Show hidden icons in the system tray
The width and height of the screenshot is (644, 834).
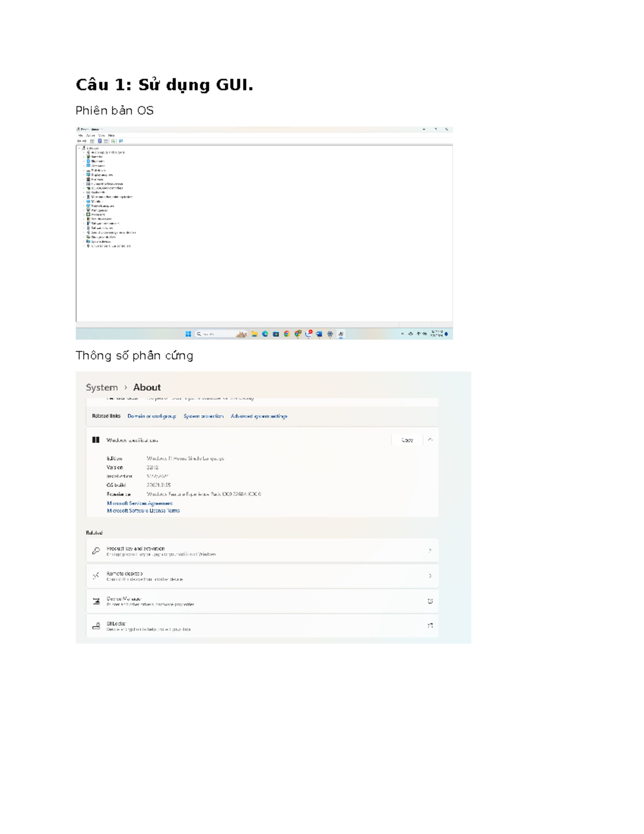pos(402,334)
